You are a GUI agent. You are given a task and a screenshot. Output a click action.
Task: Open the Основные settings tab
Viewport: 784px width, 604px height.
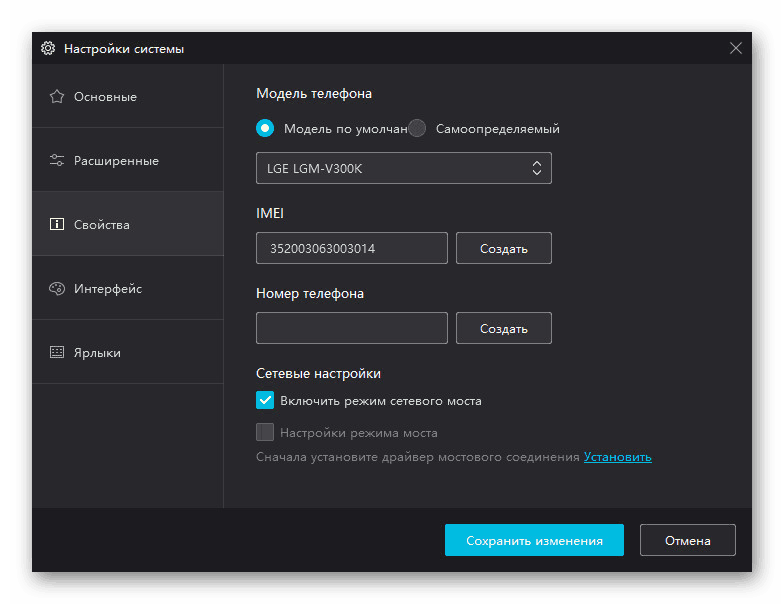click(x=128, y=96)
